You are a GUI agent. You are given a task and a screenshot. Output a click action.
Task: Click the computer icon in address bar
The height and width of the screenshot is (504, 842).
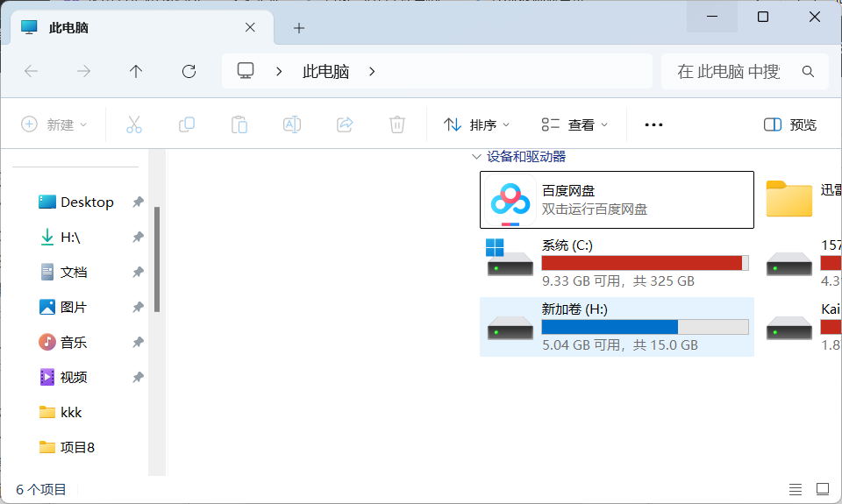click(x=246, y=71)
